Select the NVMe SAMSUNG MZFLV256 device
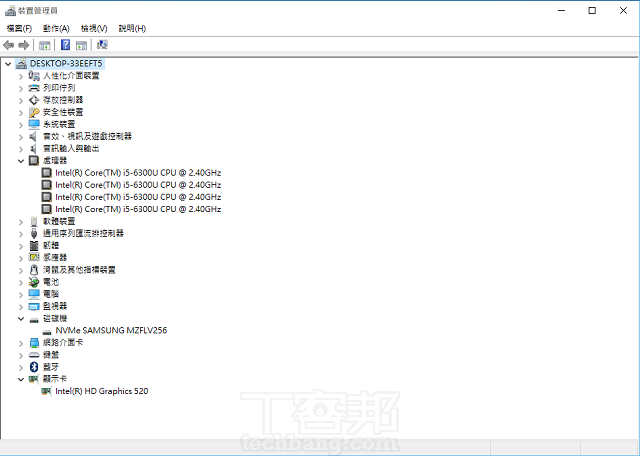 point(110,330)
